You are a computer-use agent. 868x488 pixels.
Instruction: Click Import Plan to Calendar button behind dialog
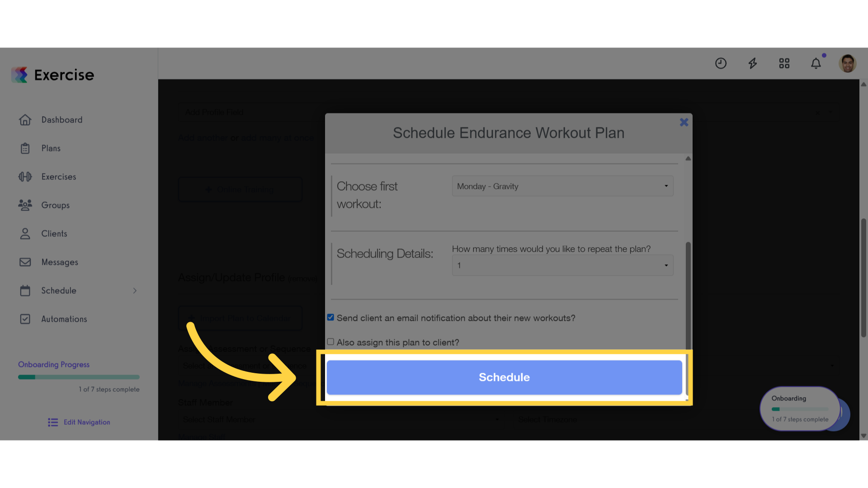tap(240, 318)
